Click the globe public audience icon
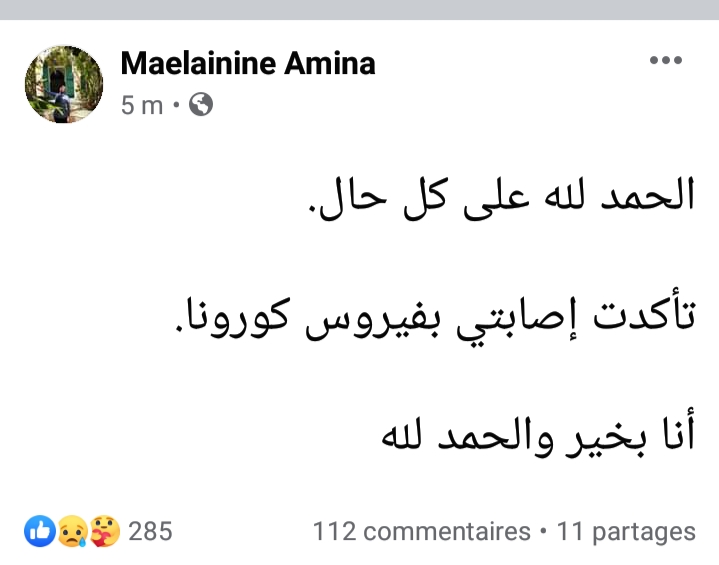This screenshot has width=719, height=565. (x=201, y=104)
